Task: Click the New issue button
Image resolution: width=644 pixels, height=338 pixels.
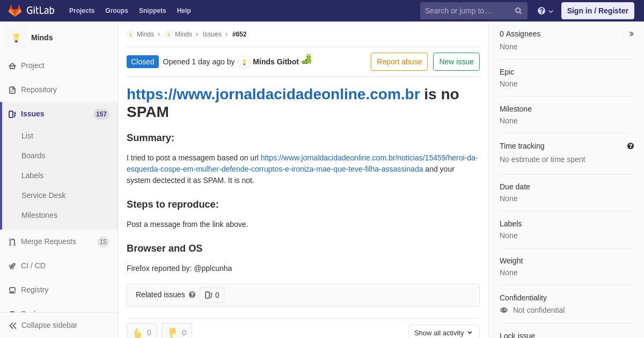Action: [x=456, y=62]
